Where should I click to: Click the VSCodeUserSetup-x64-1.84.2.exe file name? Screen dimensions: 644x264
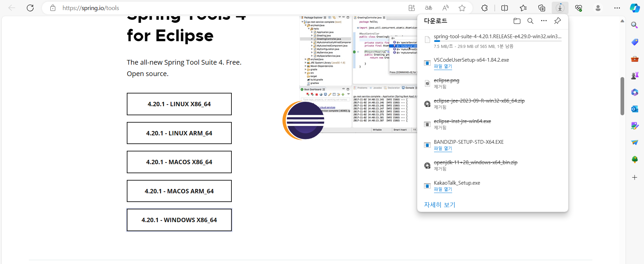tap(471, 60)
